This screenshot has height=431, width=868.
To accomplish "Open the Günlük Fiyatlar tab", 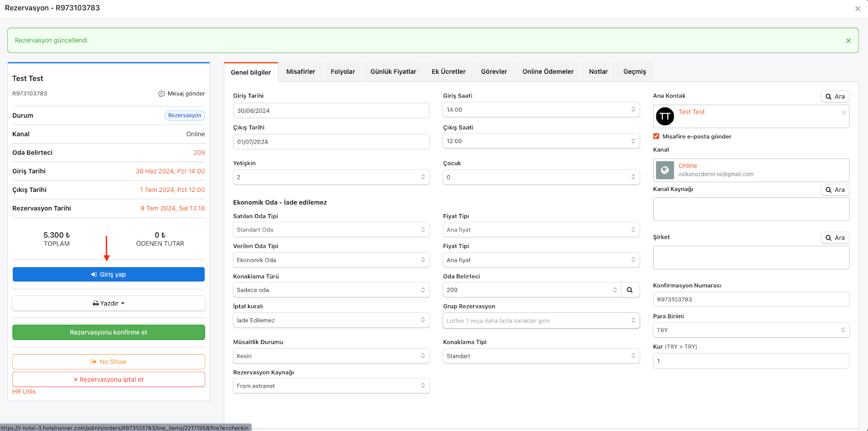I will pos(393,72).
